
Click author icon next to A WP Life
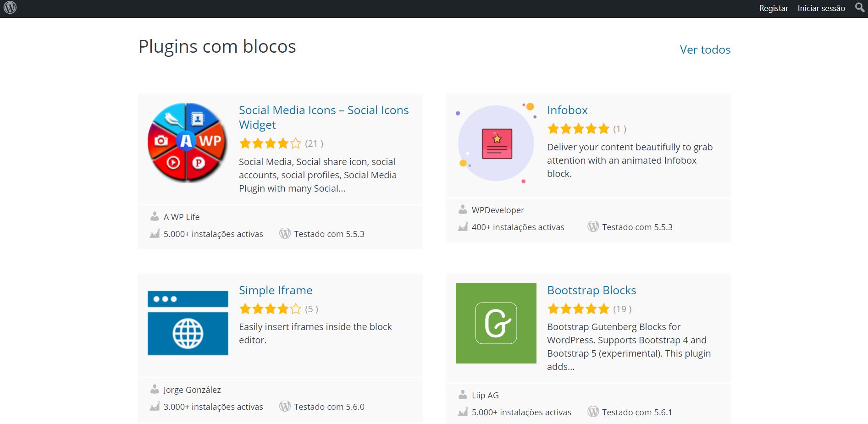155,216
